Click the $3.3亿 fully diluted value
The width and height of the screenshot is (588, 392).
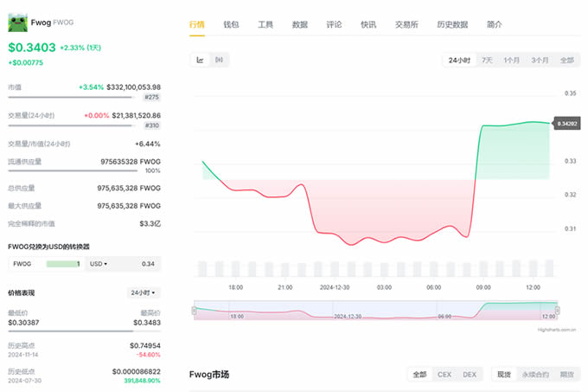tap(150, 224)
